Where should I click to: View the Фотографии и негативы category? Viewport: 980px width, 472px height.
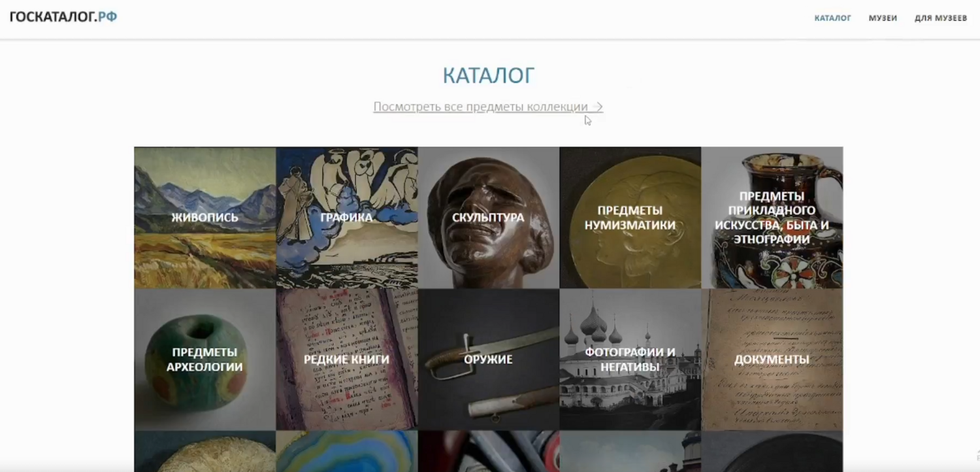[x=630, y=360]
